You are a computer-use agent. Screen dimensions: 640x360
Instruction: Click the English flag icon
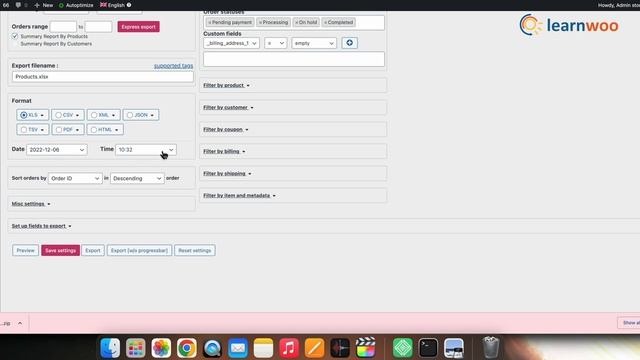click(x=103, y=5)
